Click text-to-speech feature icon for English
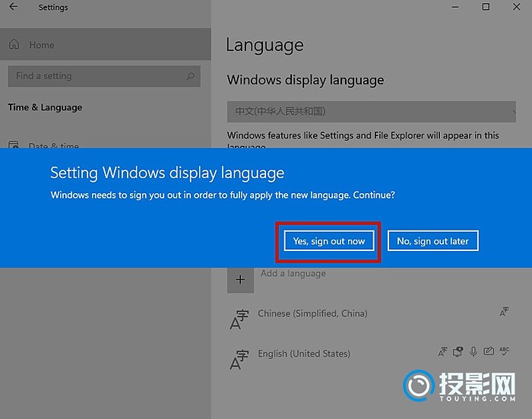The image size is (532, 419). [x=458, y=351]
